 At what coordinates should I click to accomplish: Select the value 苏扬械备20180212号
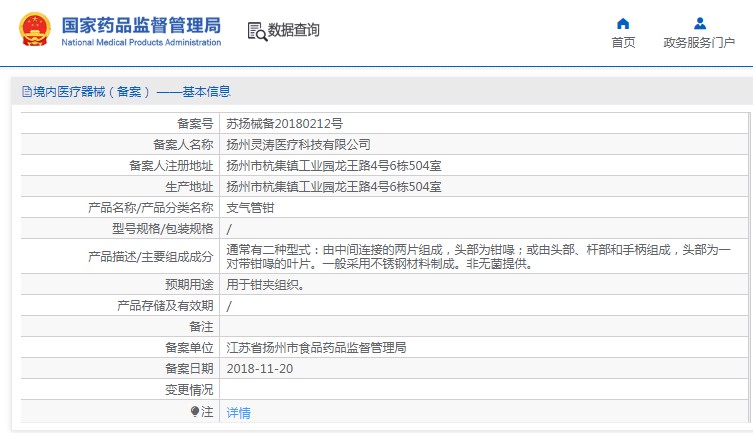pyautogui.click(x=284, y=124)
